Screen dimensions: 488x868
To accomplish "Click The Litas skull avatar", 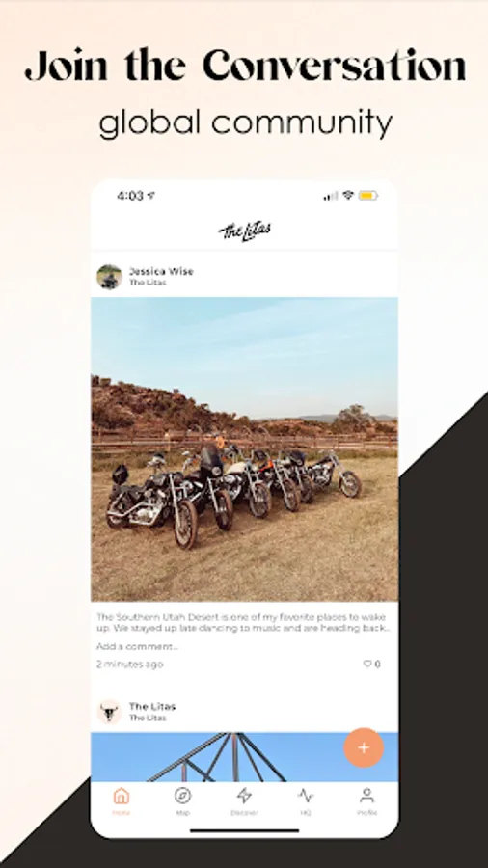I will [x=109, y=712].
